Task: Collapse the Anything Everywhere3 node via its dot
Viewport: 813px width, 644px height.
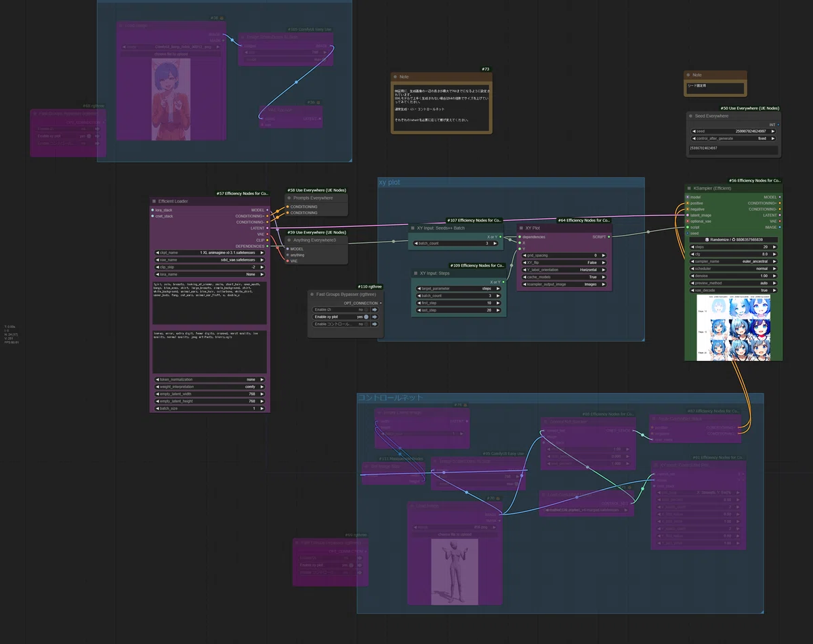Action: pos(289,240)
